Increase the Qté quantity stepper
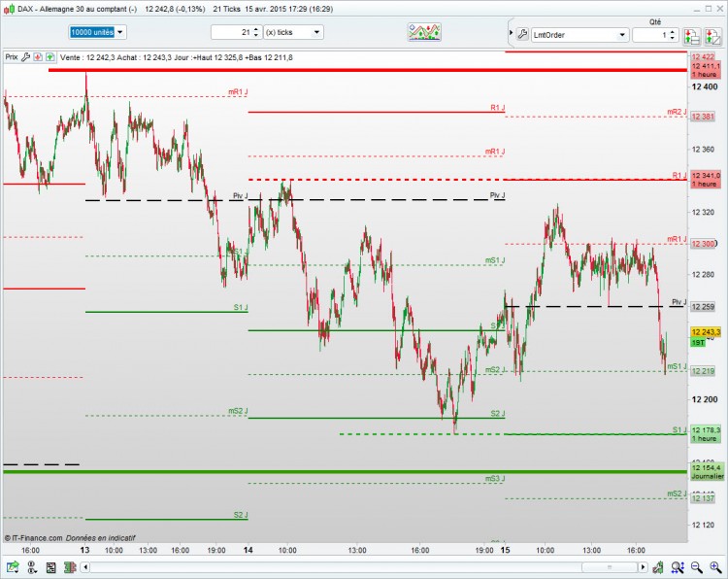 coord(673,32)
